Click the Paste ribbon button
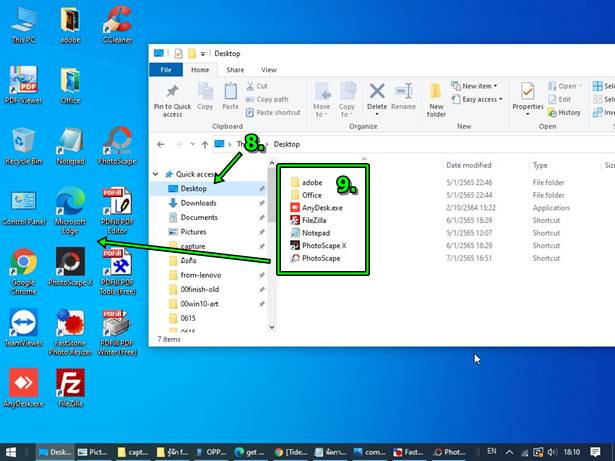 (x=230, y=97)
